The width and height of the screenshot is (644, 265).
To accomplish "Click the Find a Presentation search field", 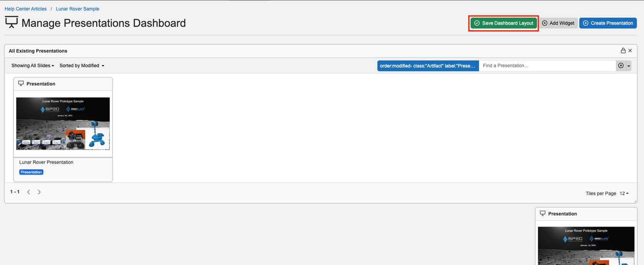I will 547,65.
